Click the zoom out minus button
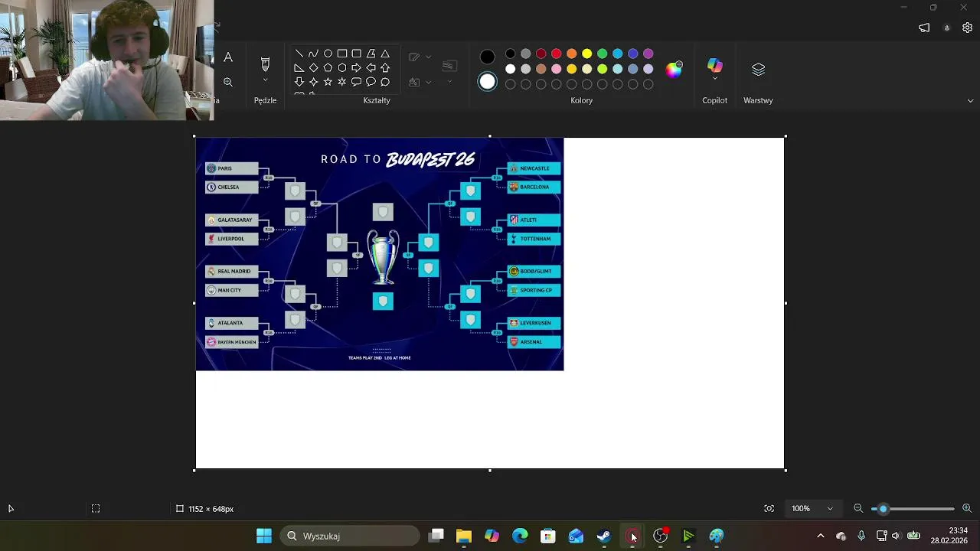 tap(858, 508)
